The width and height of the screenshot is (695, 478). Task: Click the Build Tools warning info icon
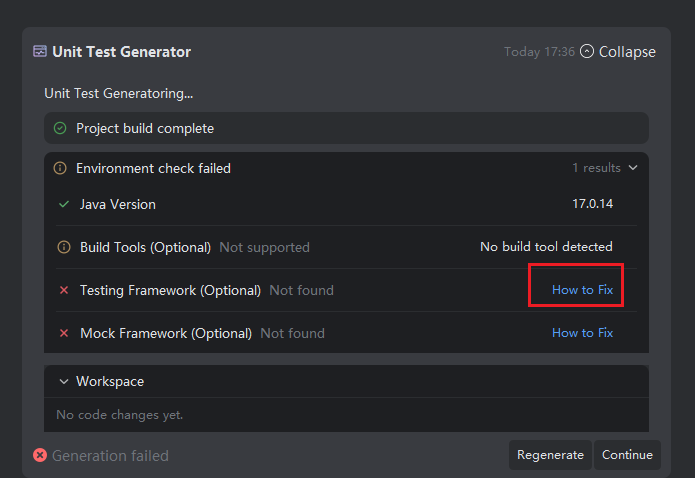click(64, 247)
